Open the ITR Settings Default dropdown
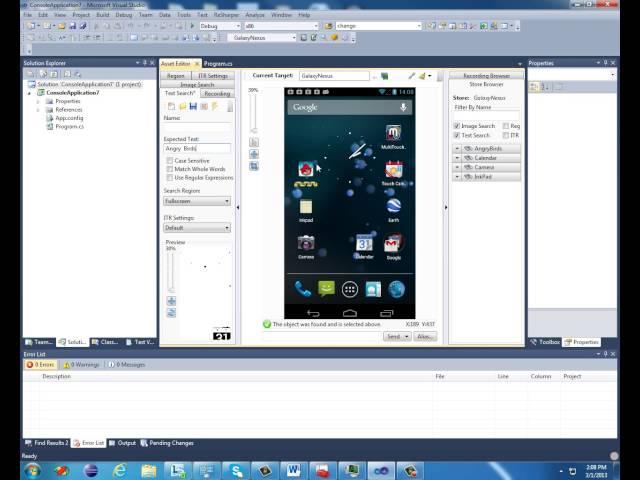The image size is (640, 480). coord(197,227)
